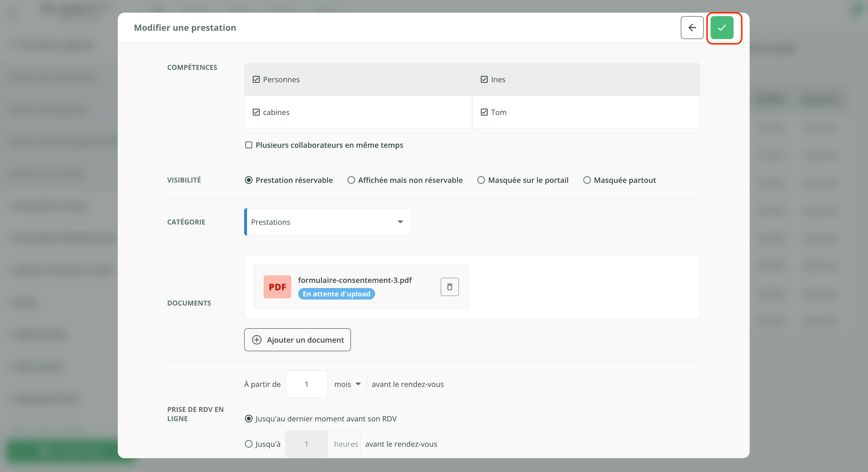Click the green checkmark save button
The width and height of the screenshot is (868, 472).
click(x=722, y=28)
